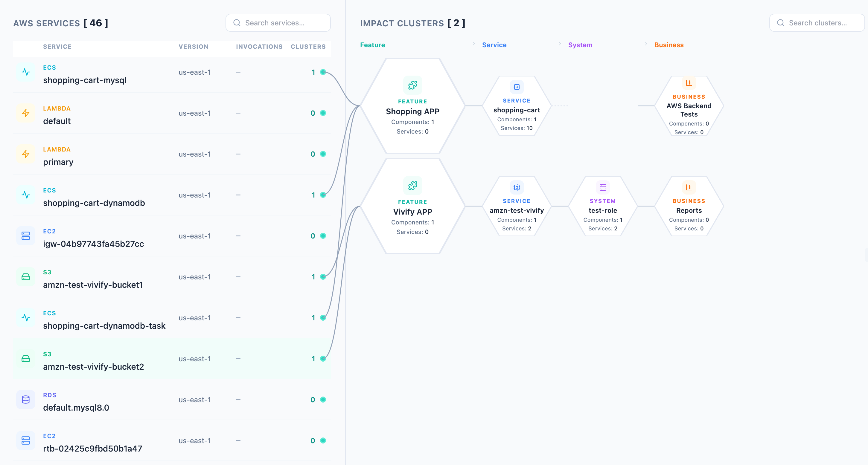This screenshot has width=868, height=465.
Task: Click puzzle icon in Shopping APP feature
Action: pyautogui.click(x=412, y=85)
